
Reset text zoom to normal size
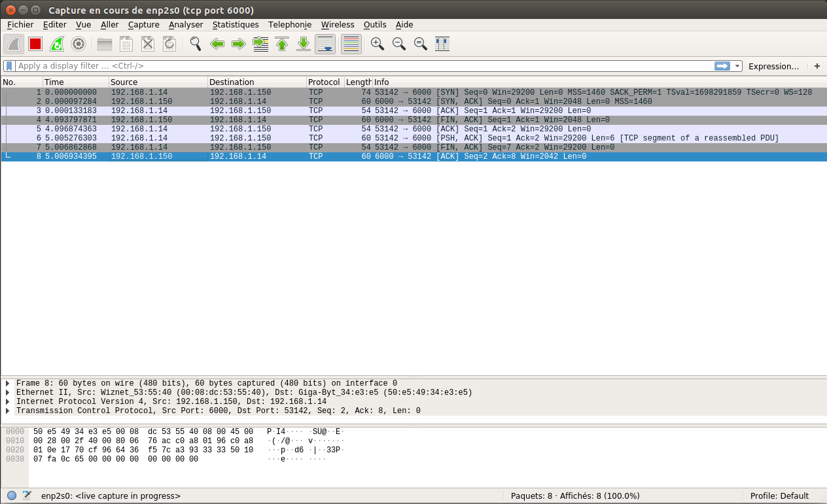(x=421, y=44)
